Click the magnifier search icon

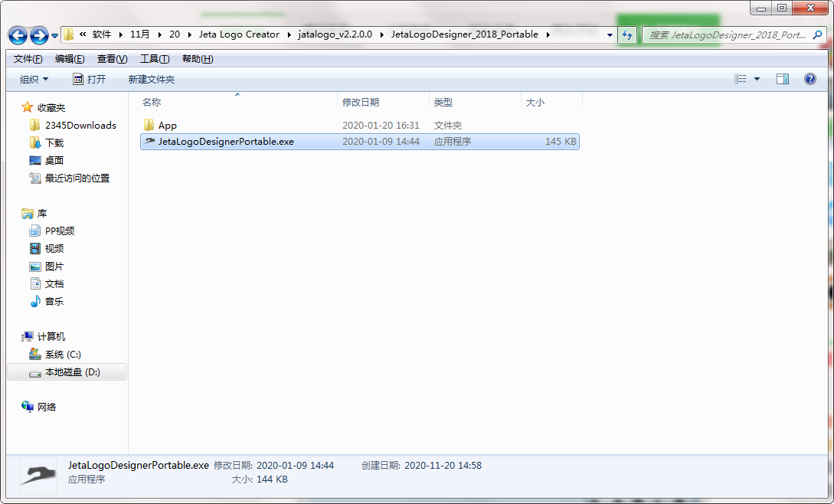pos(817,35)
